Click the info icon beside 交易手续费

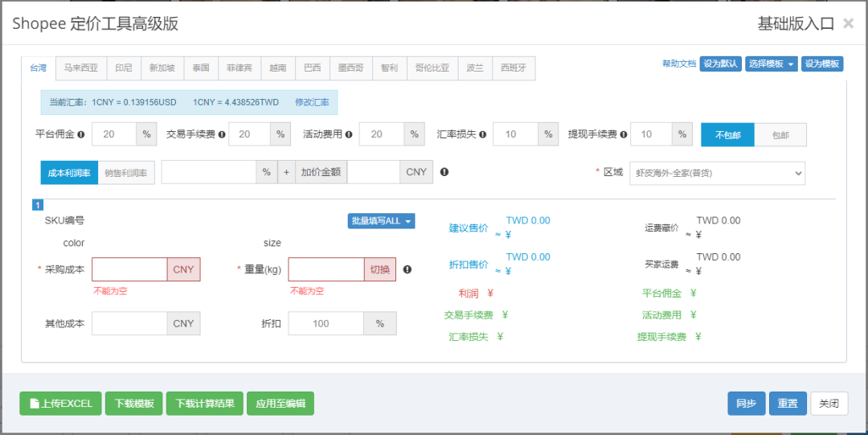[221, 135]
